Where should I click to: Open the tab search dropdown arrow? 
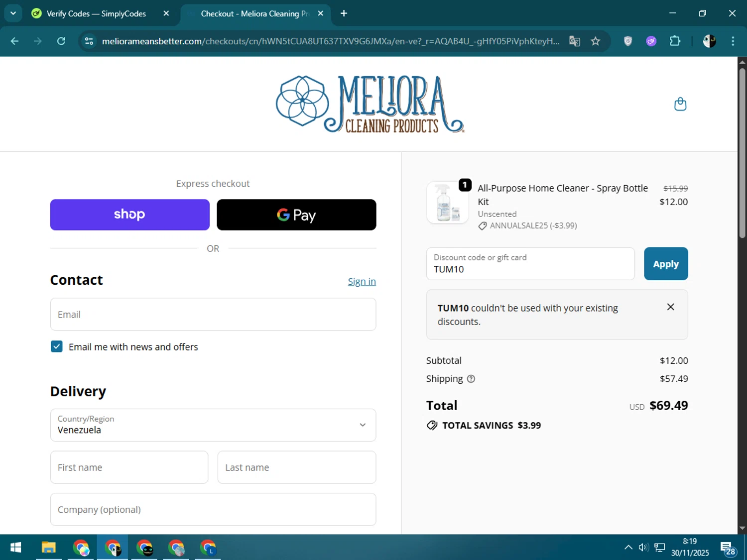point(13,13)
